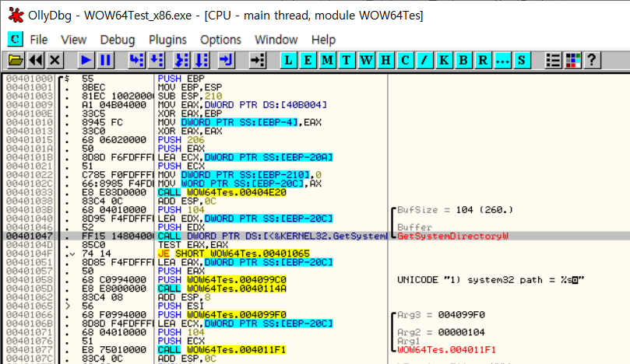The width and height of the screenshot is (630, 364).
Task: Open Memory map M button
Action: (x=327, y=60)
